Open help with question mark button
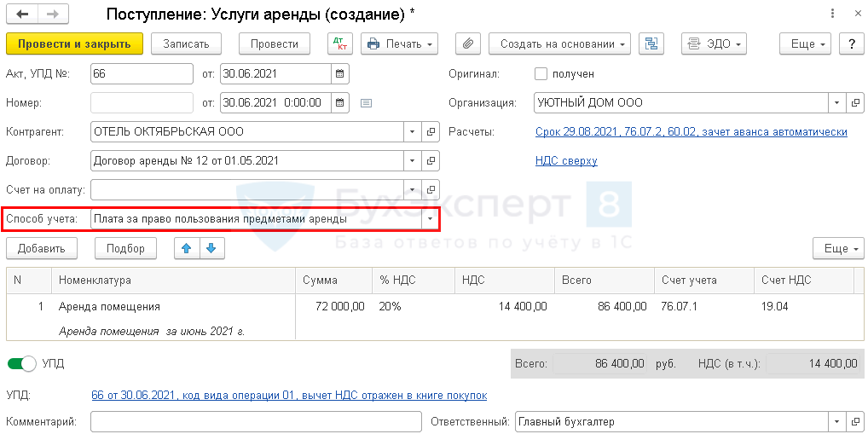868x434 pixels. pyautogui.click(x=852, y=43)
